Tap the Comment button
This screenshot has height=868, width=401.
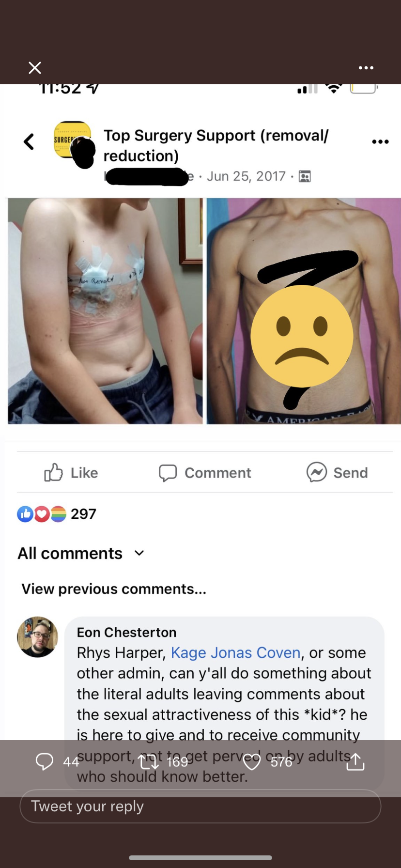(205, 472)
